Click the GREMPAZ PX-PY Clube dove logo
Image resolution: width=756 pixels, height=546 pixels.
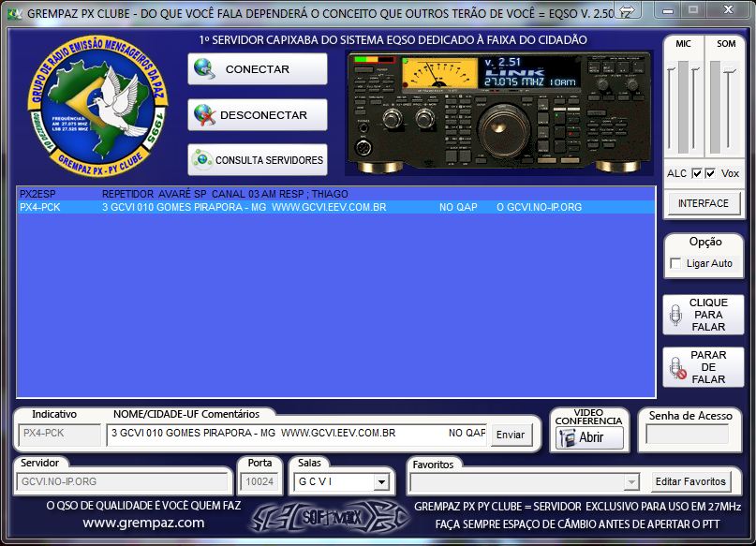[97, 106]
